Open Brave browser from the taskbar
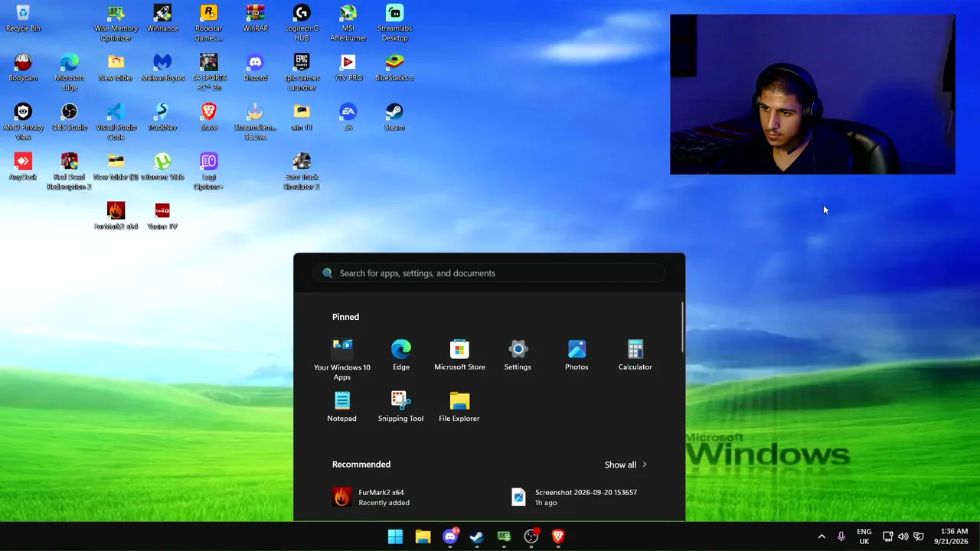The width and height of the screenshot is (980, 551). click(558, 536)
